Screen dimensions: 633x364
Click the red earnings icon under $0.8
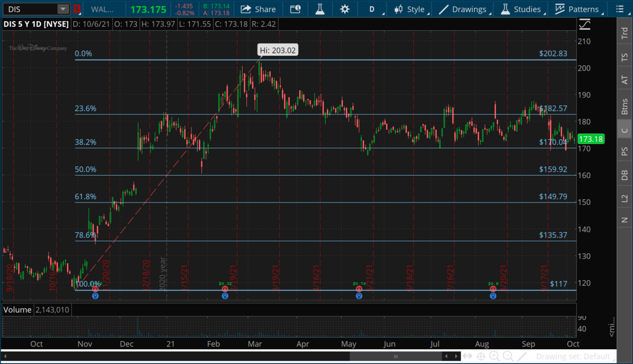pos(493,289)
